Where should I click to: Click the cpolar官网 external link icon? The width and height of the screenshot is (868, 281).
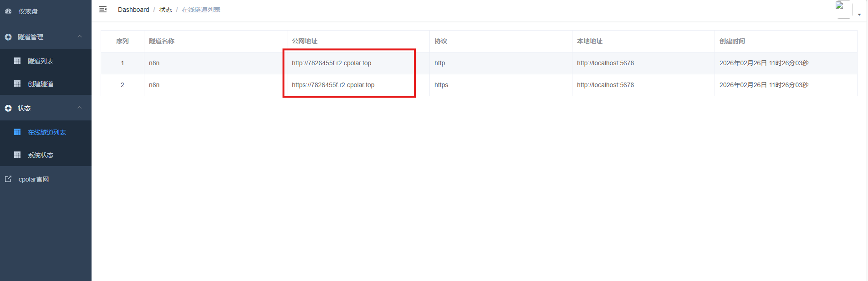click(x=8, y=179)
